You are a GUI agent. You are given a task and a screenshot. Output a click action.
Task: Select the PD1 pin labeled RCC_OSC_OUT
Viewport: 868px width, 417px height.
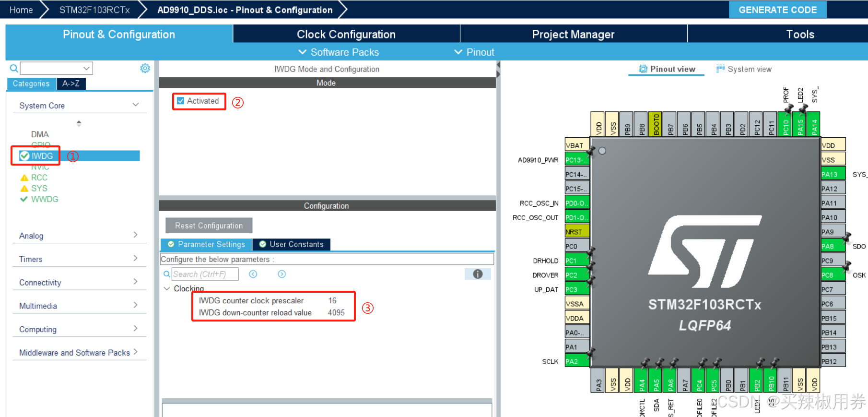577,217
